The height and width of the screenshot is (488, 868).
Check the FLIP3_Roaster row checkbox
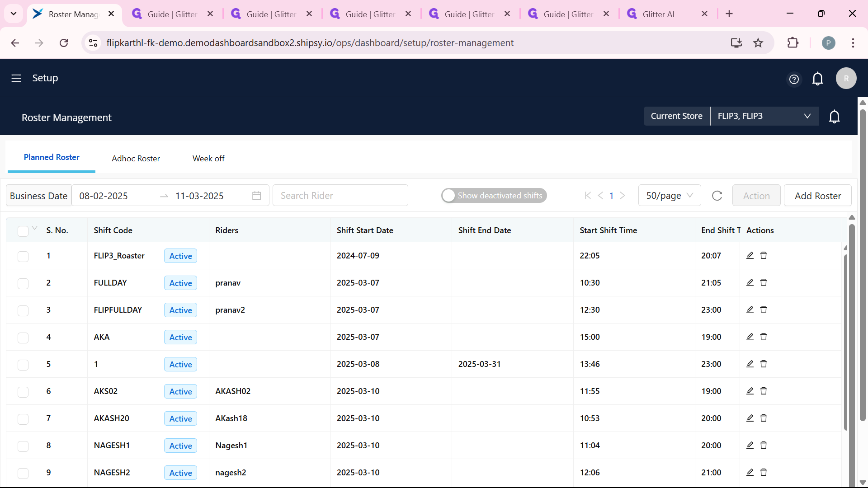[23, 257]
